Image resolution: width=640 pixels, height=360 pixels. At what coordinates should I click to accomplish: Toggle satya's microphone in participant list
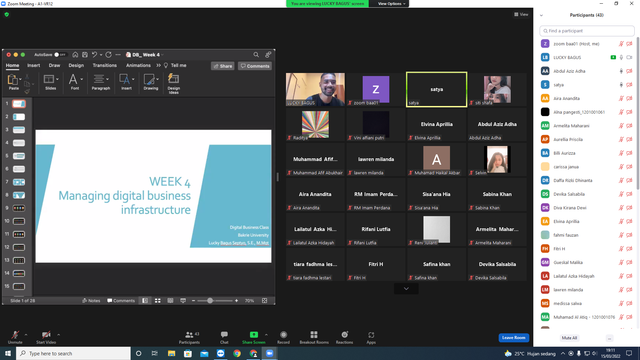(621, 85)
